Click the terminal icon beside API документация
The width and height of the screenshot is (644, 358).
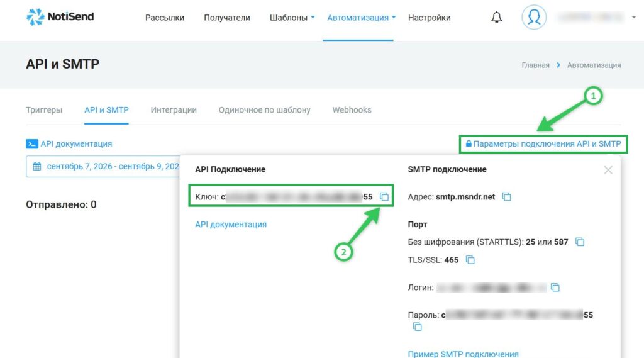point(31,144)
